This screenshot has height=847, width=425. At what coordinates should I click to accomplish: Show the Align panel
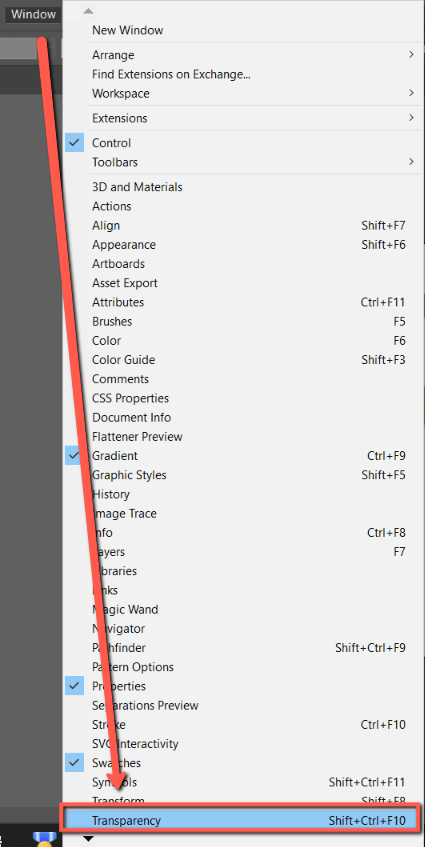coord(106,226)
